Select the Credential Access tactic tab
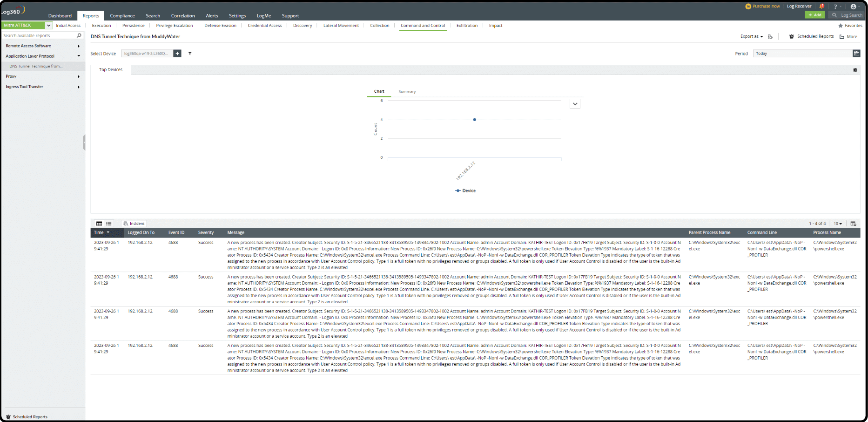Screen dimensions: 868x422 265,26
